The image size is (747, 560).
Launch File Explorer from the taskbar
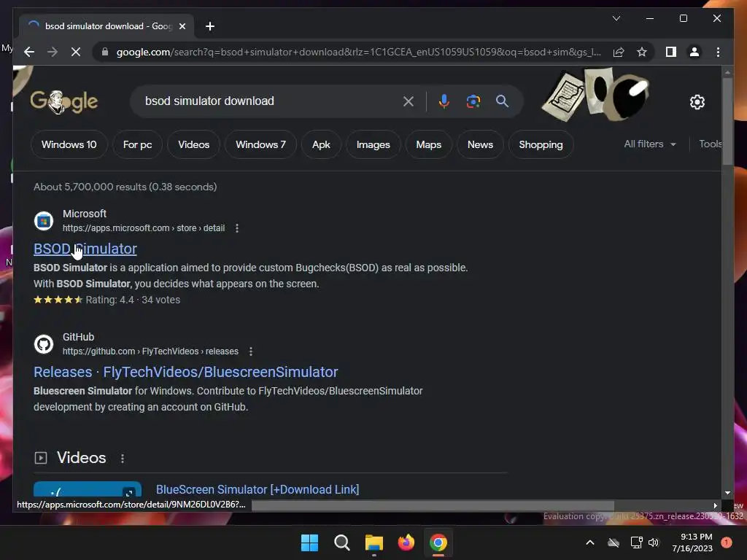coord(374,542)
